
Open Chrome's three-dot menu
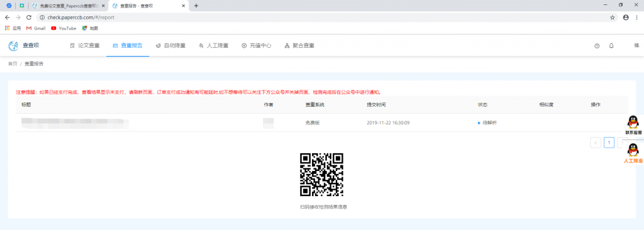636,18
